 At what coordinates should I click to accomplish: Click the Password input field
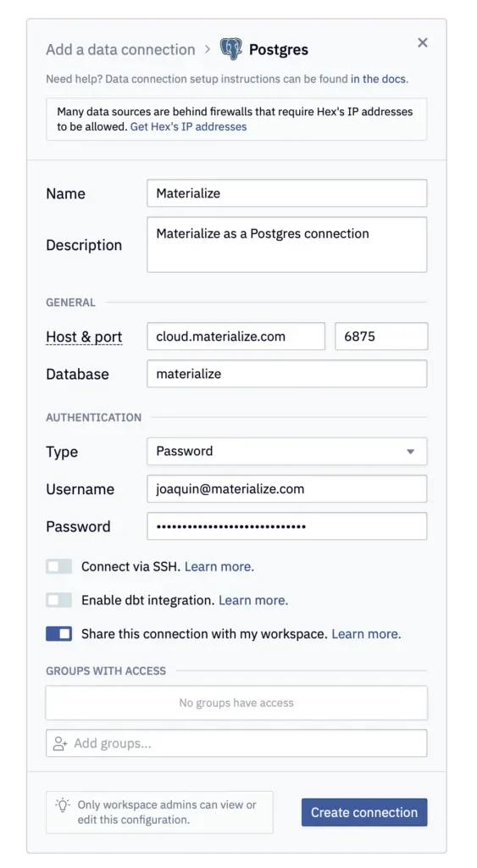[286, 526]
